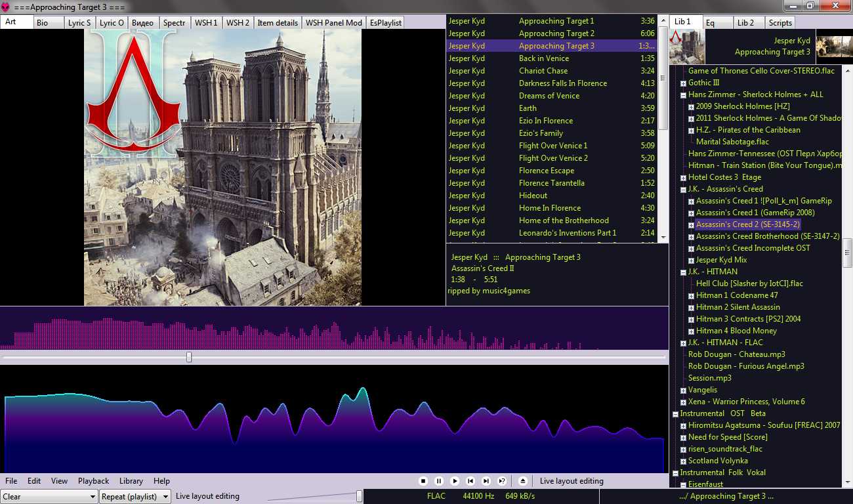Select the track Ezio In Florence in the playlist
Image resolution: width=853 pixels, height=504 pixels.
tap(545, 121)
